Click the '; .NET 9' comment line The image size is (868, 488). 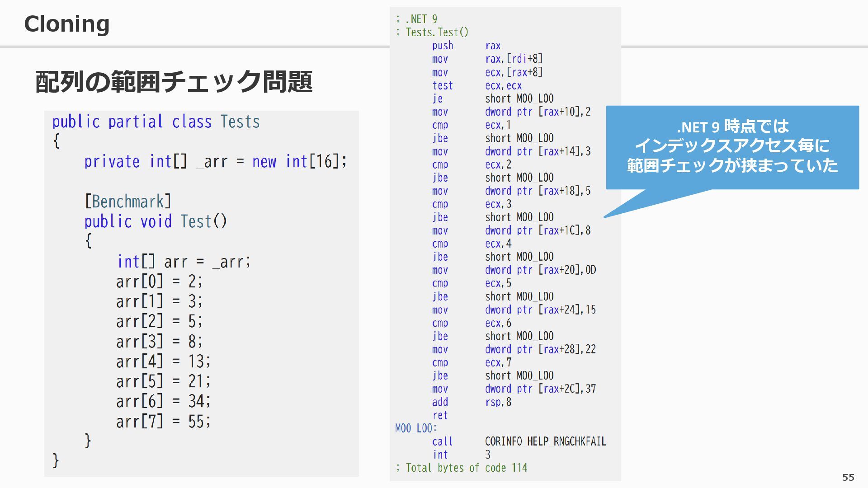(416, 19)
